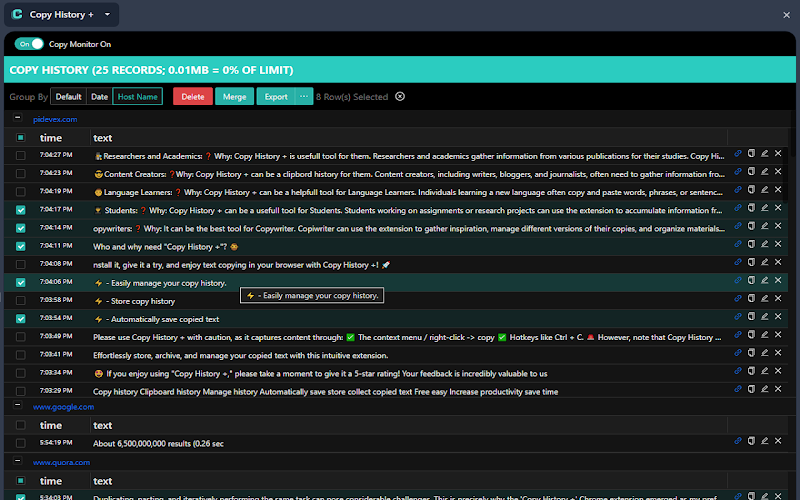The image size is (800, 500).
Task: Toggle select-all checkbox for pidevex.com group
Action: tap(20, 138)
